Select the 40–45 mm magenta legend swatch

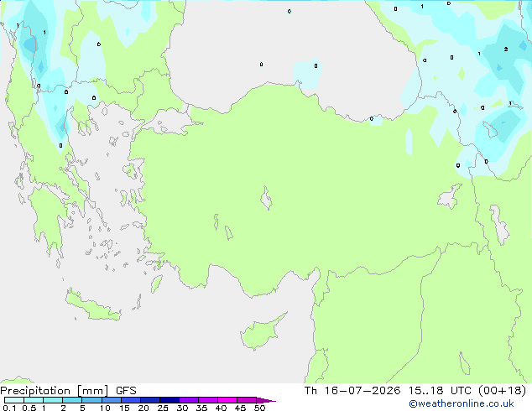click(x=227, y=400)
